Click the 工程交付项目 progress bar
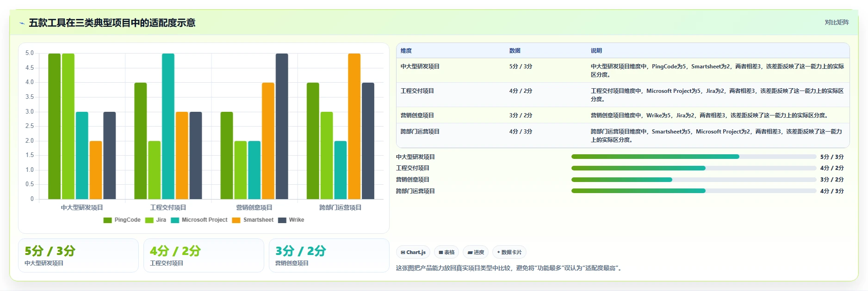This screenshot has height=291, width=868. (694, 168)
